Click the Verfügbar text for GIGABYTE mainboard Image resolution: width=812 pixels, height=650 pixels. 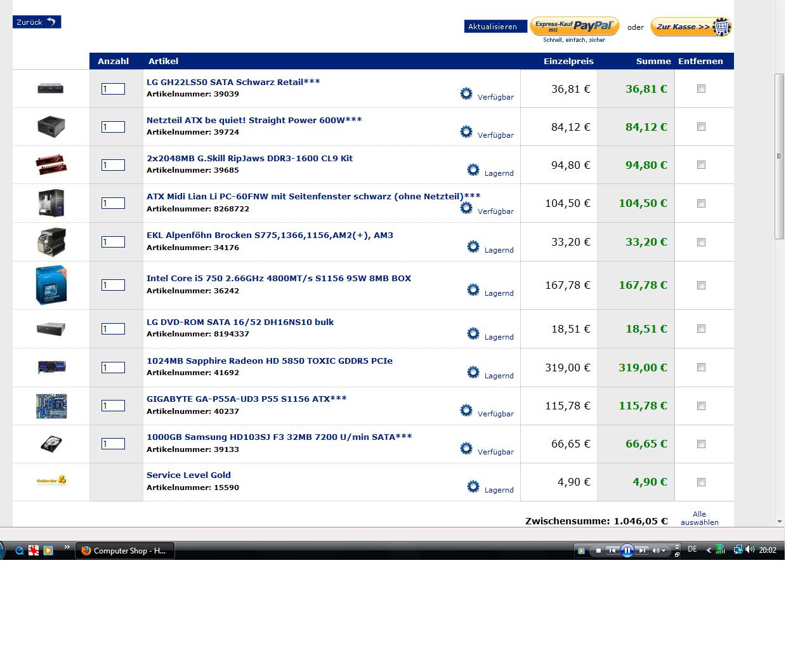point(495,414)
